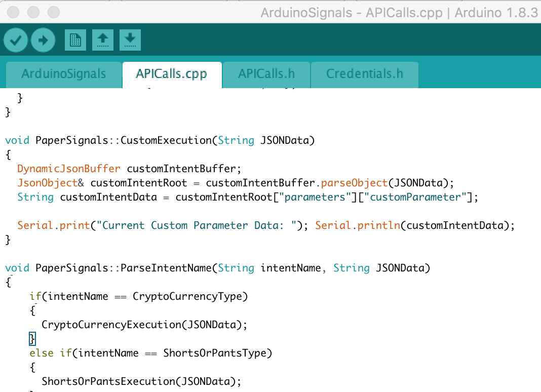This screenshot has height=392, width=541.
Task: Click on 'CryptoCurrencyType' identifier
Action: 187,296
